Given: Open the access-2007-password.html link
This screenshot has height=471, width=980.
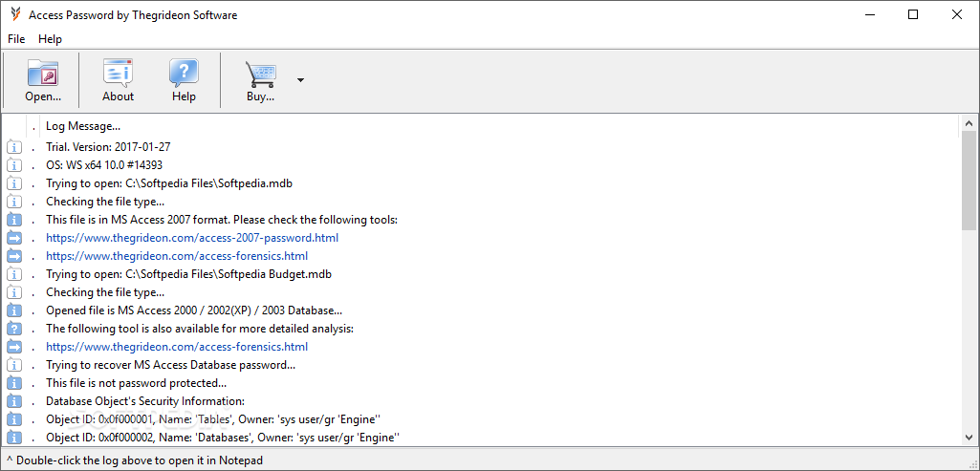Looking at the screenshot, I should click(x=192, y=238).
